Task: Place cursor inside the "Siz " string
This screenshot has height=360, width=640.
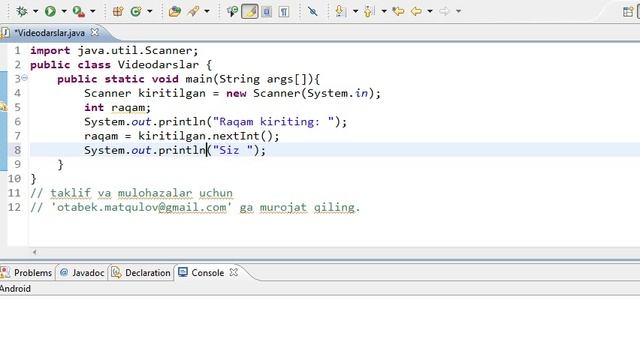Action: tap(233, 151)
